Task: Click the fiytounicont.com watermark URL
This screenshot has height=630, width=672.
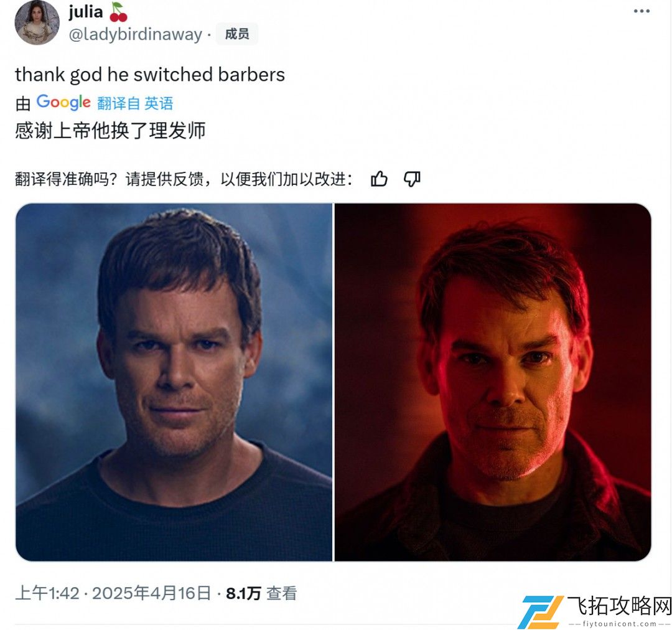Action: click(619, 624)
